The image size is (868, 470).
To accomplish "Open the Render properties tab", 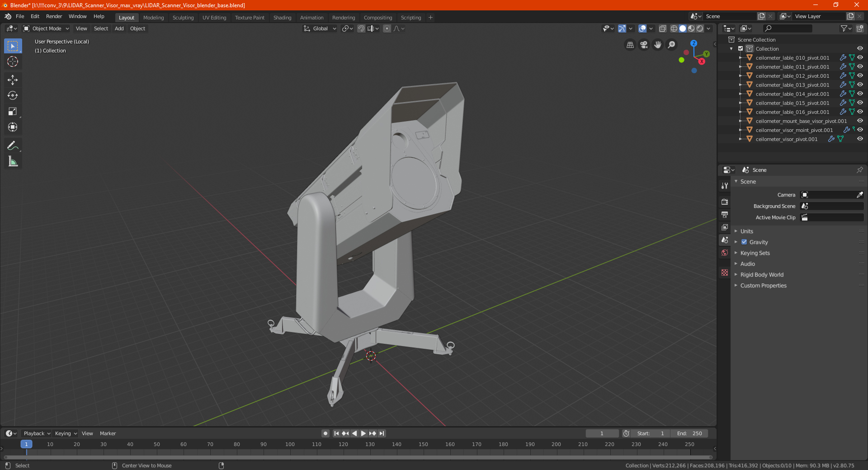I will (x=725, y=202).
